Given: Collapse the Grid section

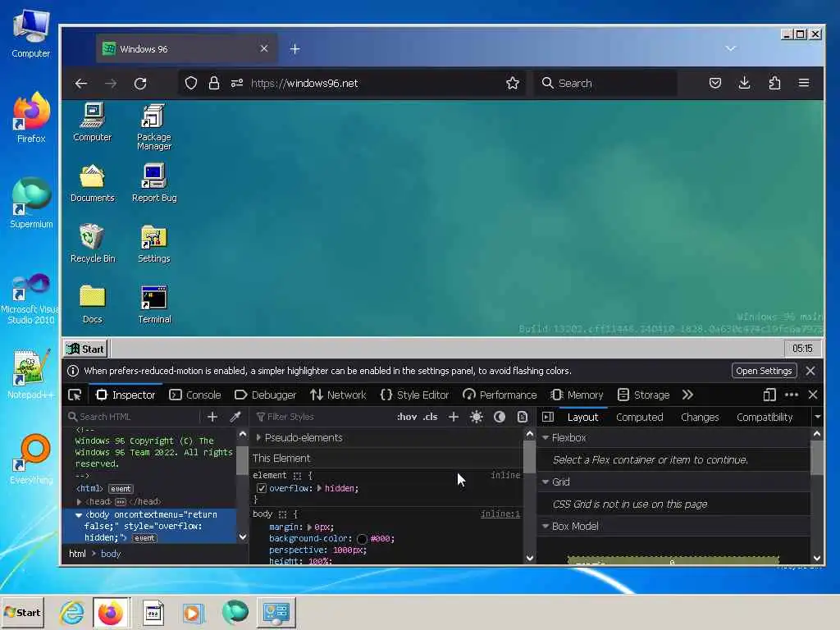Looking at the screenshot, I should tap(546, 482).
